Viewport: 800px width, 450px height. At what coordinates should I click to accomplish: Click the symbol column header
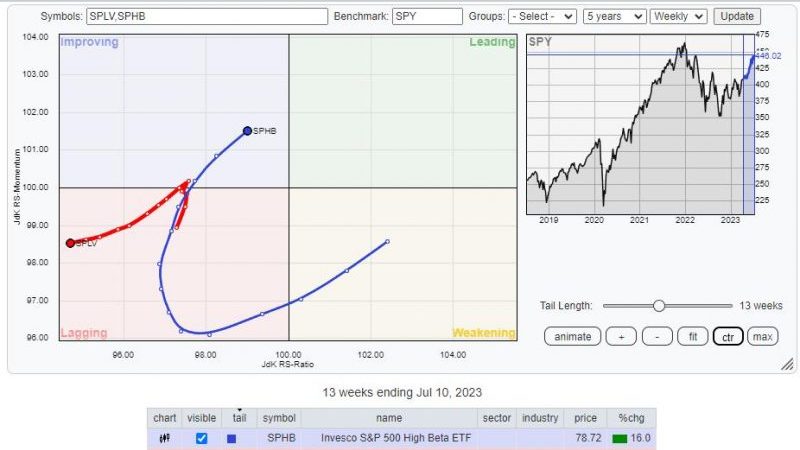(279, 418)
